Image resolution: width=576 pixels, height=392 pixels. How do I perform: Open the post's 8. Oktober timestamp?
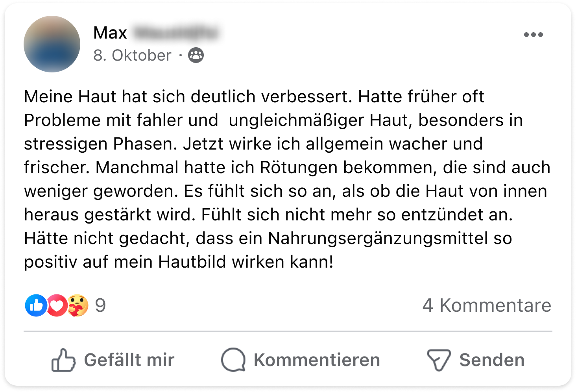tap(132, 55)
